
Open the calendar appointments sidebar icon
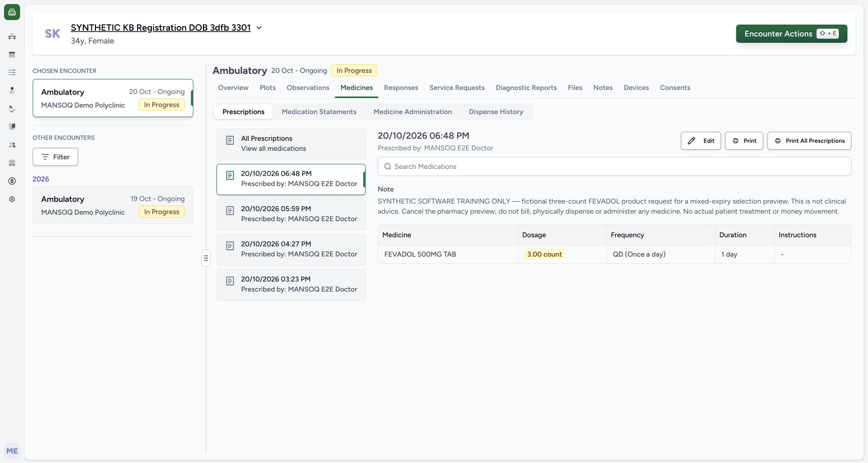click(x=12, y=54)
